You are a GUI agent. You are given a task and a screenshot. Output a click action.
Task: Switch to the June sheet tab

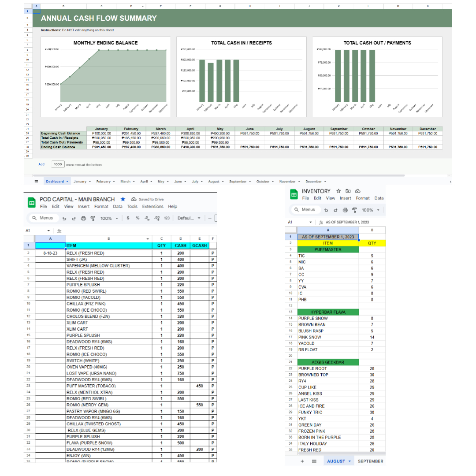(x=178, y=182)
